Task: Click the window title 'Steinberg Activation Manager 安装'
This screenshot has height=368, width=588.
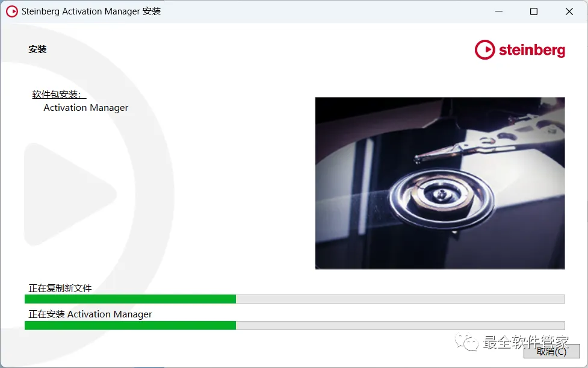Action: pyautogui.click(x=91, y=11)
